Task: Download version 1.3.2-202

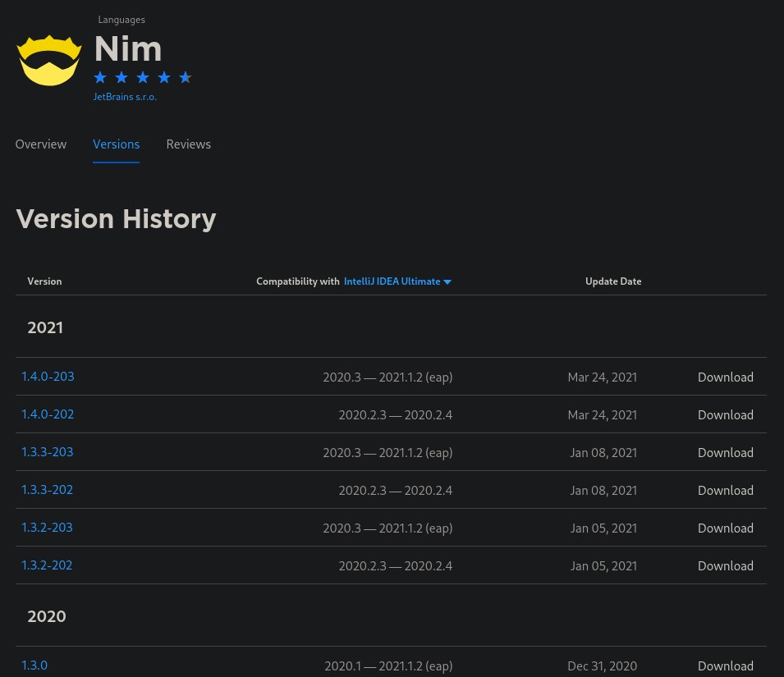Action: (726, 566)
